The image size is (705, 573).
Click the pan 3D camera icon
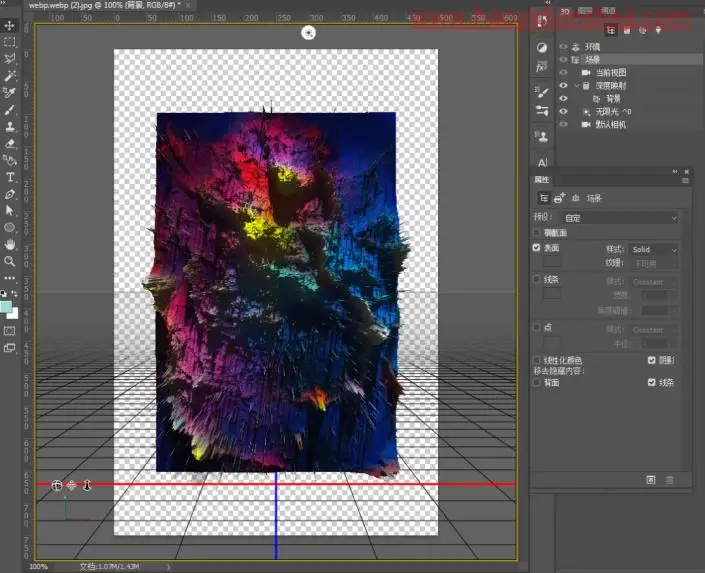(71, 485)
